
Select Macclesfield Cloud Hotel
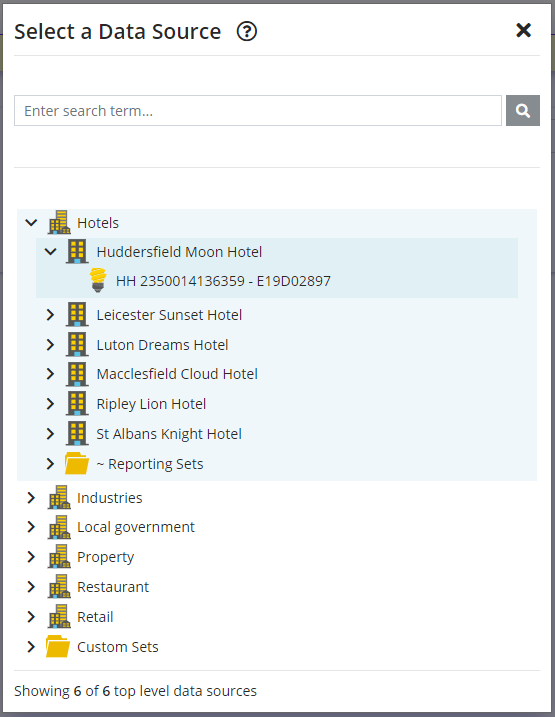click(177, 374)
